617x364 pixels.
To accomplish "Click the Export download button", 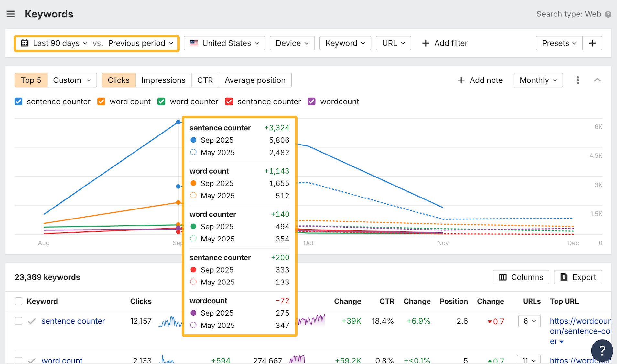I will click(578, 277).
